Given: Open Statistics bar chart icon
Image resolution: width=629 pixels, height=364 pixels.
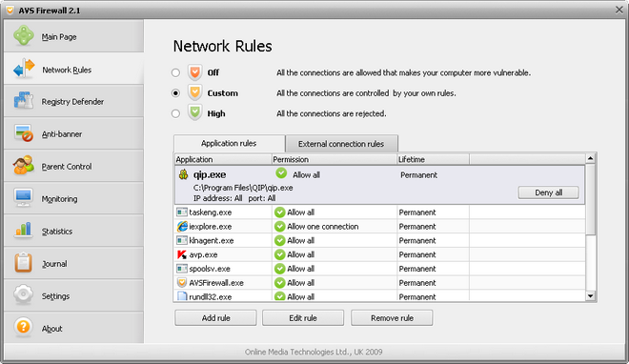Looking at the screenshot, I should [23, 230].
